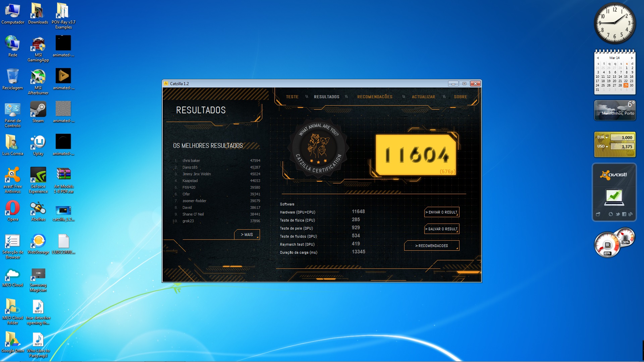The height and width of the screenshot is (362, 644).
Task: Click the analog clock gadget
Action: coord(614,23)
